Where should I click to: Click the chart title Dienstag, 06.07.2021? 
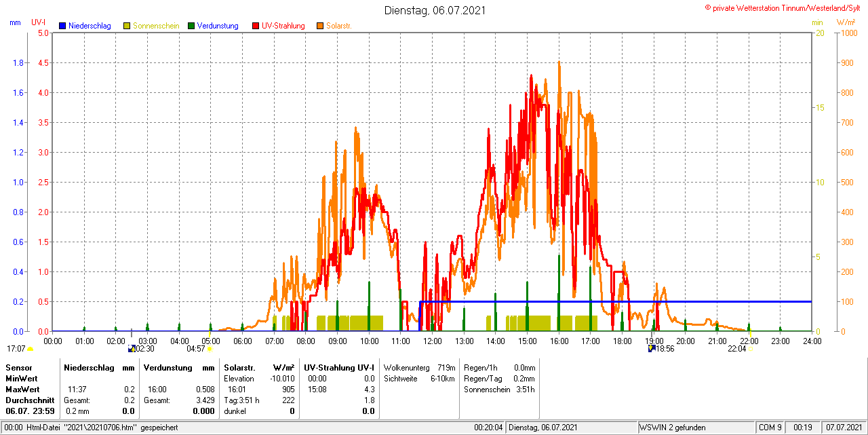coord(435,10)
